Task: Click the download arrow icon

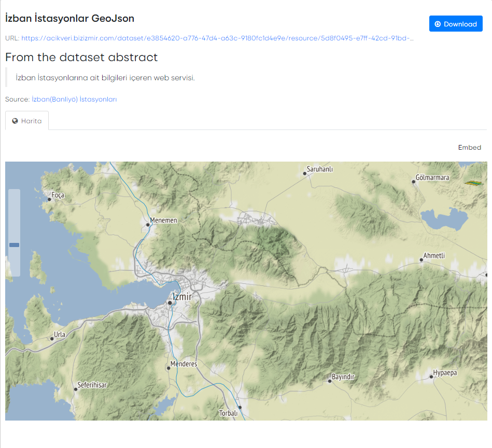Action: pyautogui.click(x=438, y=24)
